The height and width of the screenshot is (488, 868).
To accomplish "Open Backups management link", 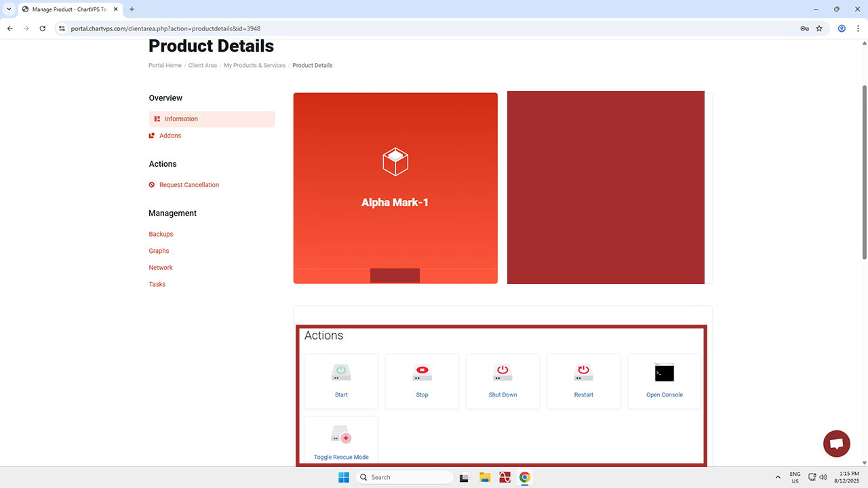I will click(161, 234).
